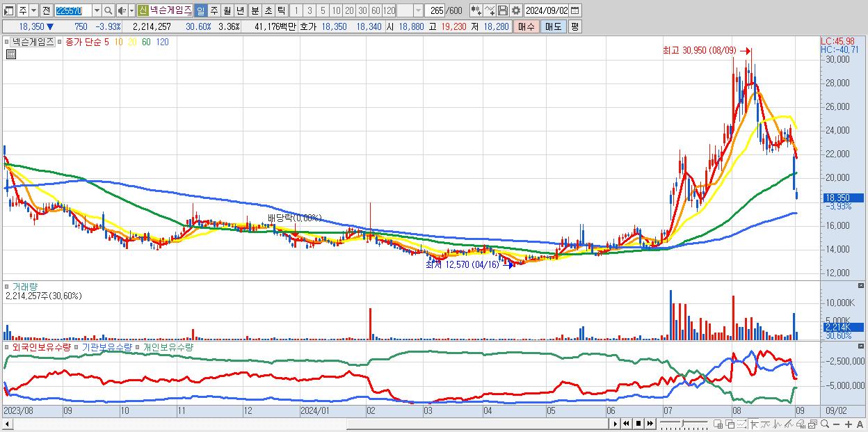Screen dimensions: 868x432
Task: Click the trend wave icon in the bottom toolbar
Action: click(x=766, y=424)
